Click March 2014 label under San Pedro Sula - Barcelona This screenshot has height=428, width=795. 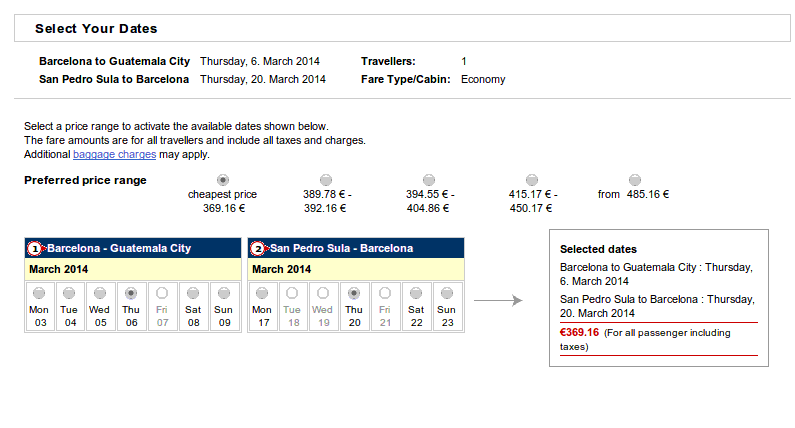point(281,269)
